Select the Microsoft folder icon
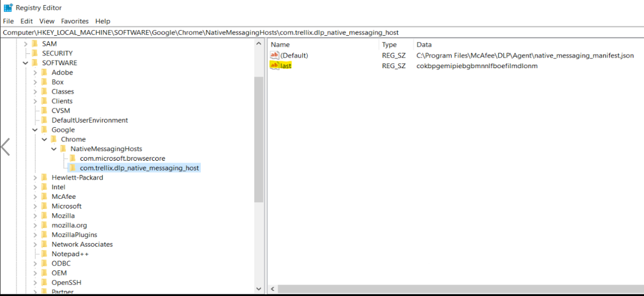This screenshot has height=296, width=644. (44, 206)
